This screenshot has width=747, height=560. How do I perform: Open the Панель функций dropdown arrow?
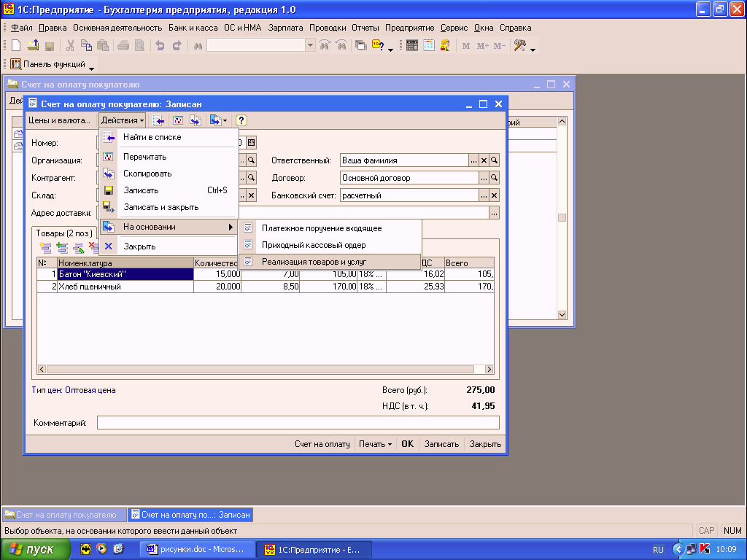92,68
